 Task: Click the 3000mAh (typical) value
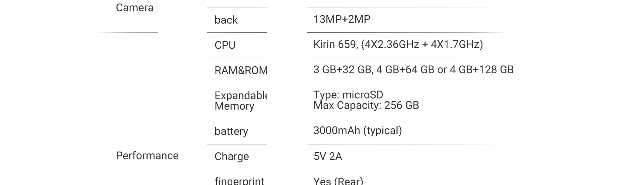click(x=358, y=130)
